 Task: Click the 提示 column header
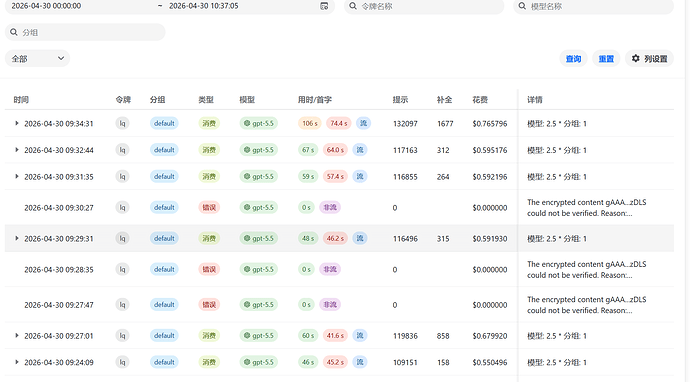[x=400, y=99]
